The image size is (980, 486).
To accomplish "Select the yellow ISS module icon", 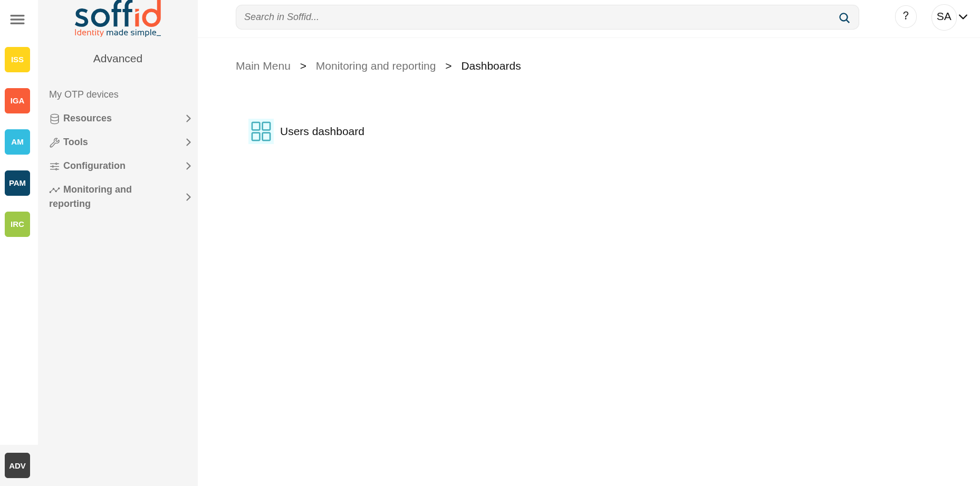I will point(17,60).
